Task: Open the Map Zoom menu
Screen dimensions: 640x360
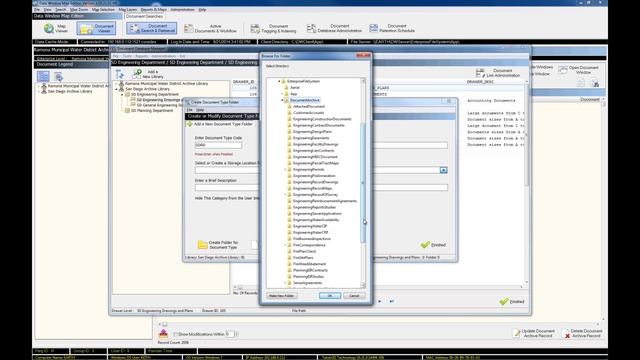Action: pyautogui.click(x=79, y=9)
